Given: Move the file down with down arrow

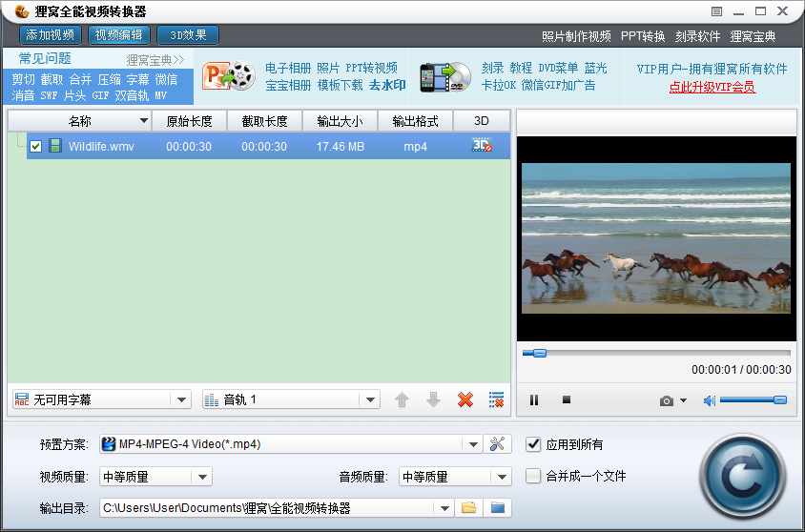Looking at the screenshot, I should tap(433, 400).
